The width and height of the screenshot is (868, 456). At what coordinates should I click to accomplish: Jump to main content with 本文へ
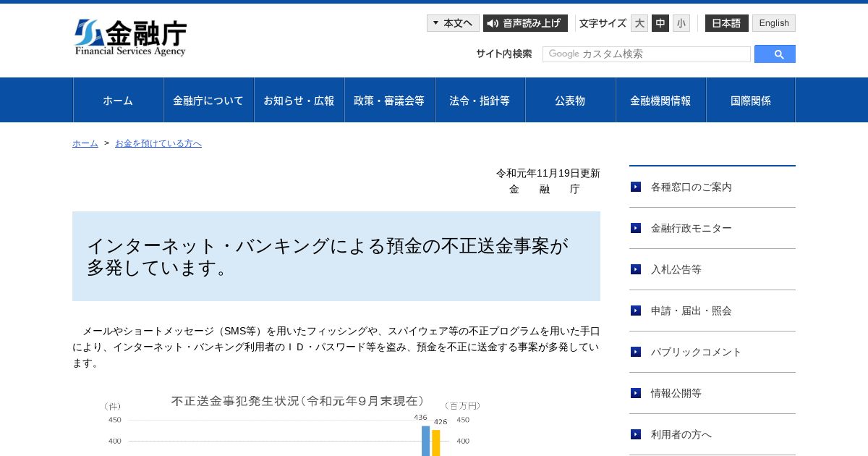tap(453, 23)
